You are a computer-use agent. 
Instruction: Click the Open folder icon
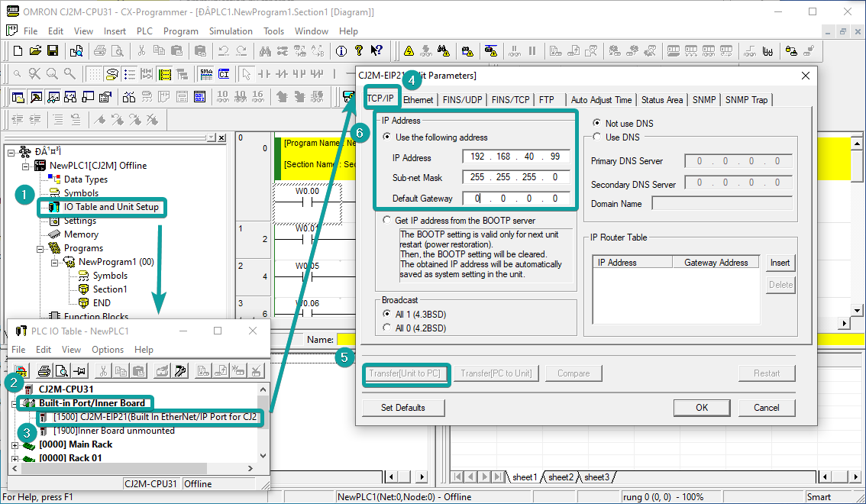tap(35, 50)
